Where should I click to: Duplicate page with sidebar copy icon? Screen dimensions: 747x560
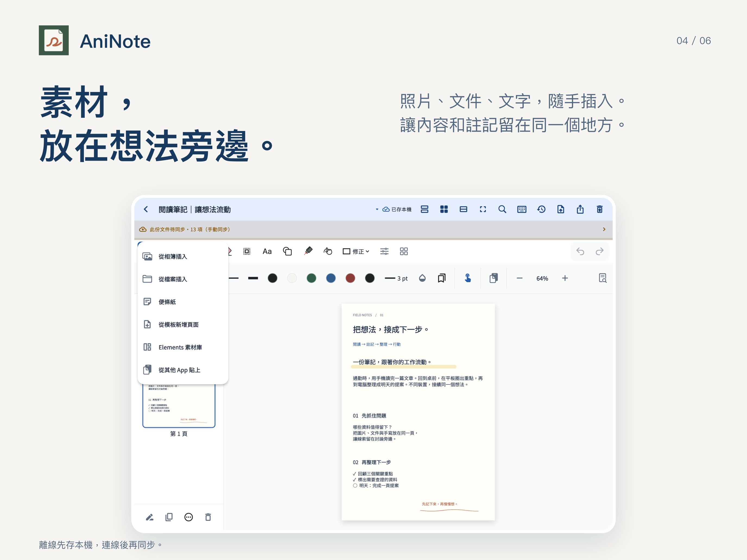(x=169, y=517)
